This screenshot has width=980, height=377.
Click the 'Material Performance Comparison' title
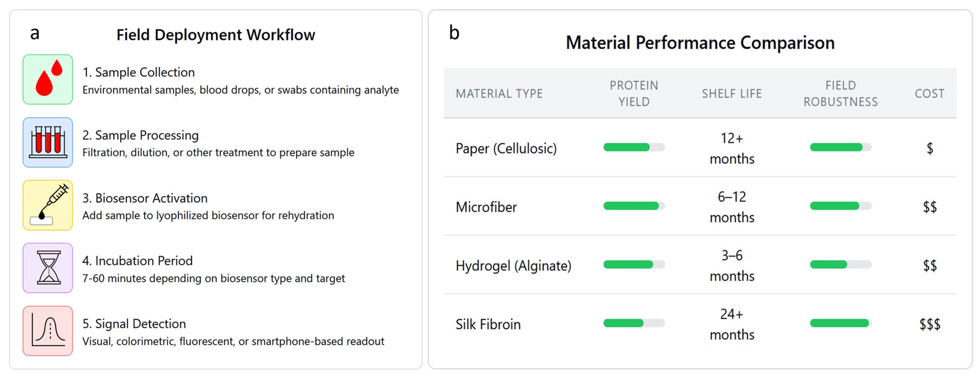700,42
